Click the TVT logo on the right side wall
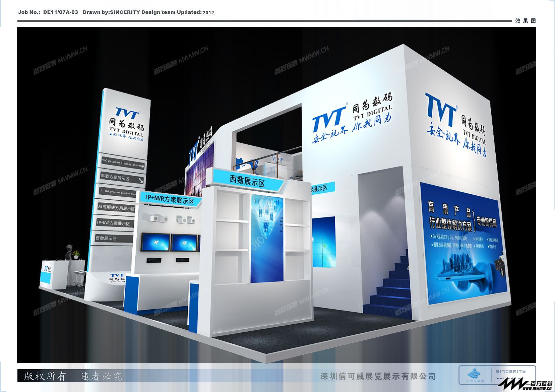Image resolution: width=555 pixels, height=392 pixels. (x=441, y=110)
